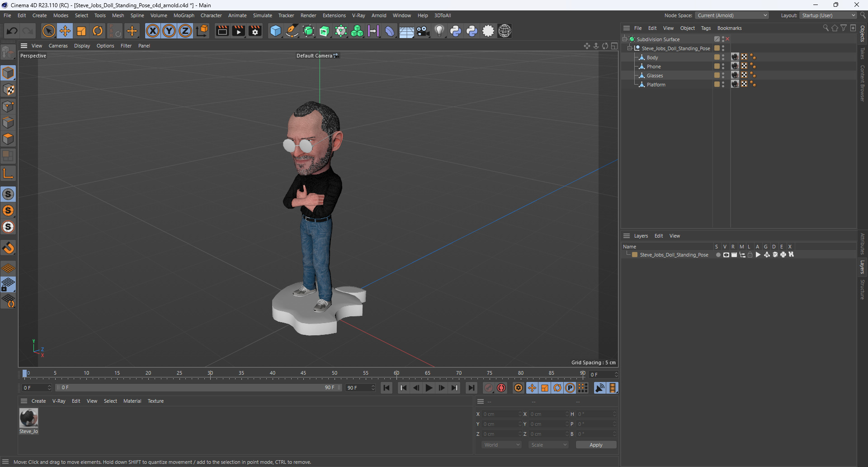Select the Rotate tool
868x467 pixels.
(98, 31)
